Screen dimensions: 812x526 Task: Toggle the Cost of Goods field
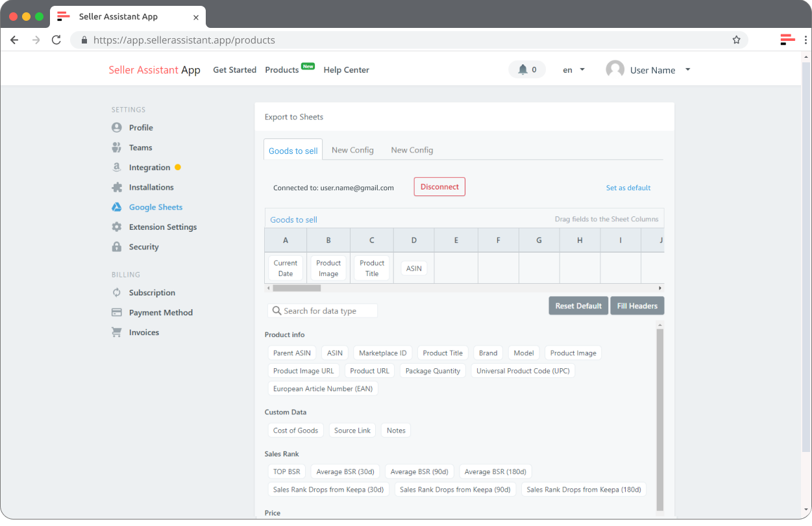pyautogui.click(x=295, y=430)
